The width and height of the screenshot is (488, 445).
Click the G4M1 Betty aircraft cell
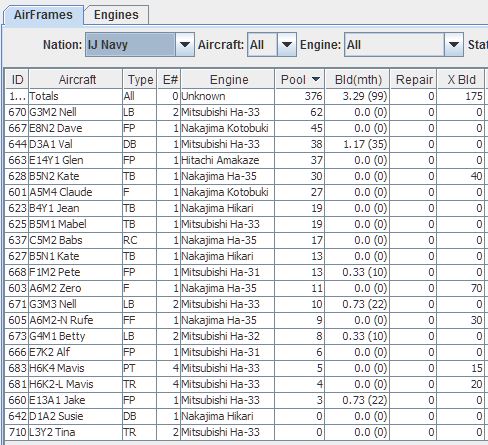[x=76, y=336]
